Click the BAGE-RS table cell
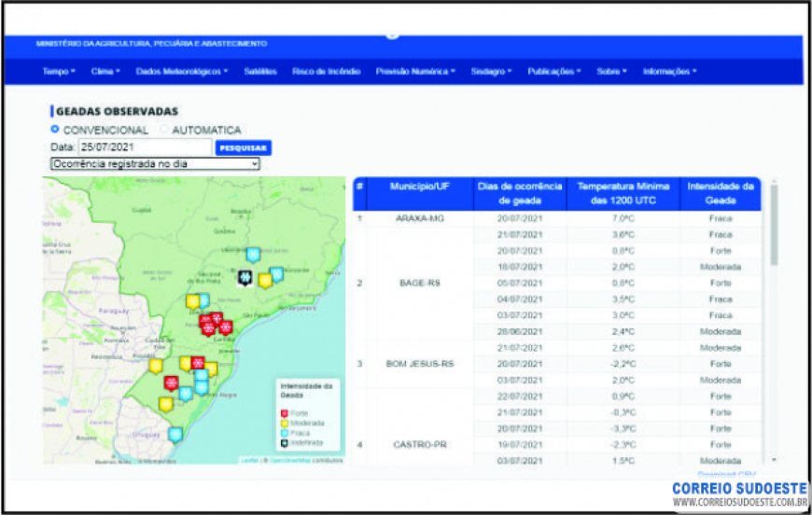The image size is (812, 515). [420, 283]
